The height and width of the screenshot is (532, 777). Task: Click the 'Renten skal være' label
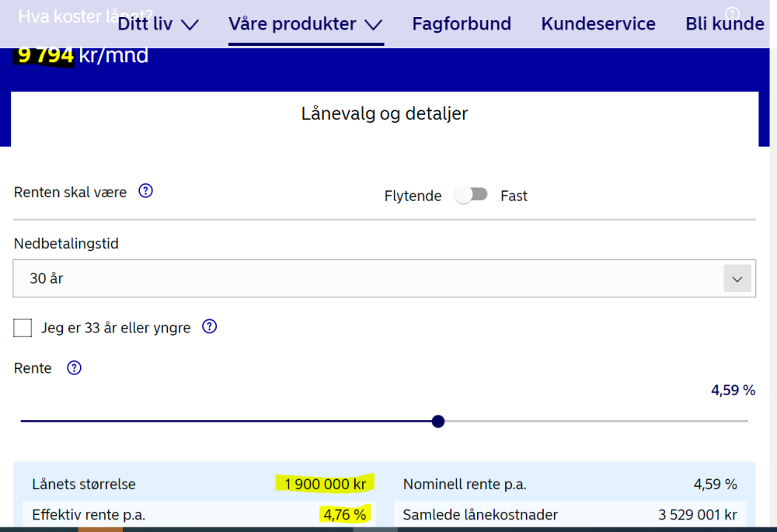[x=71, y=192]
